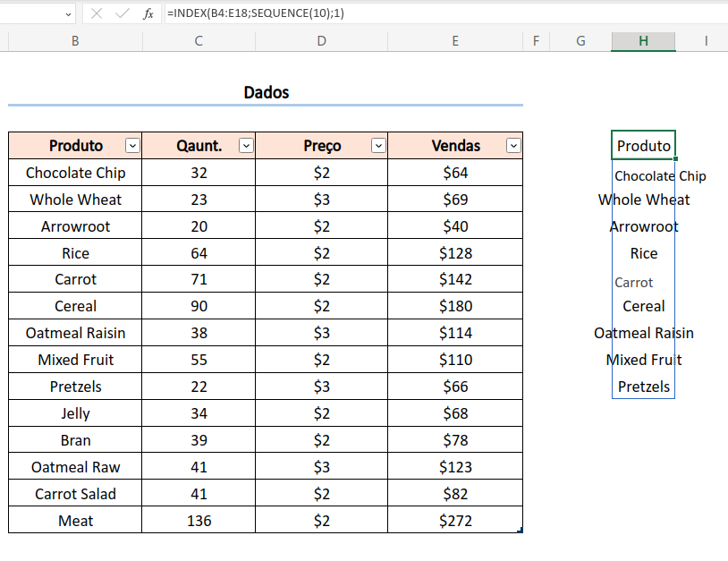Open the Produto column filter dropdown

pyautogui.click(x=132, y=146)
